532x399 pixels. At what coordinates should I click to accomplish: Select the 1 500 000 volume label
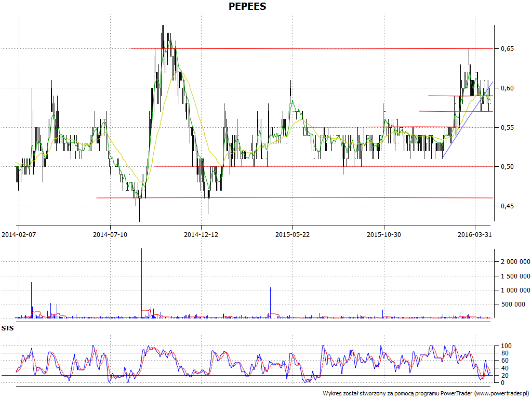515,276
